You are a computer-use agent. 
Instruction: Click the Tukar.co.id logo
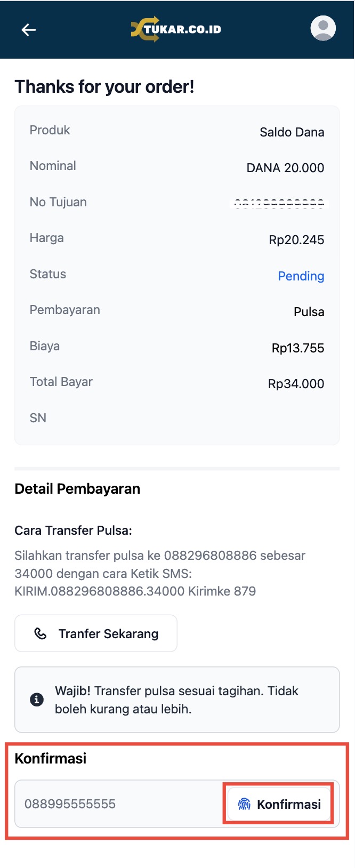tap(176, 29)
